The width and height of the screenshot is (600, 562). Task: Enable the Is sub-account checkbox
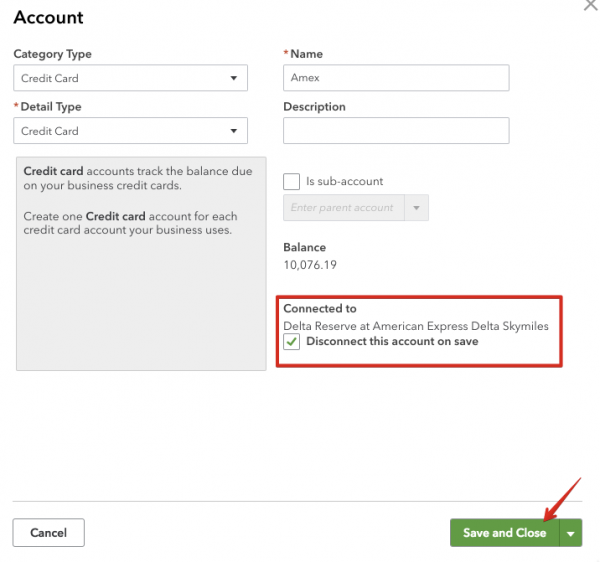pyautogui.click(x=292, y=181)
